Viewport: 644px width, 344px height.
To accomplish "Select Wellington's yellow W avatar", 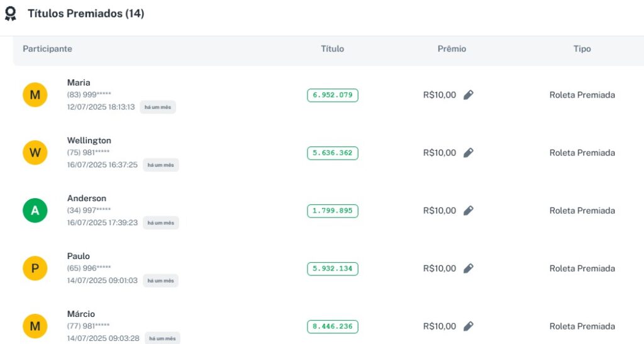I will [x=35, y=153].
